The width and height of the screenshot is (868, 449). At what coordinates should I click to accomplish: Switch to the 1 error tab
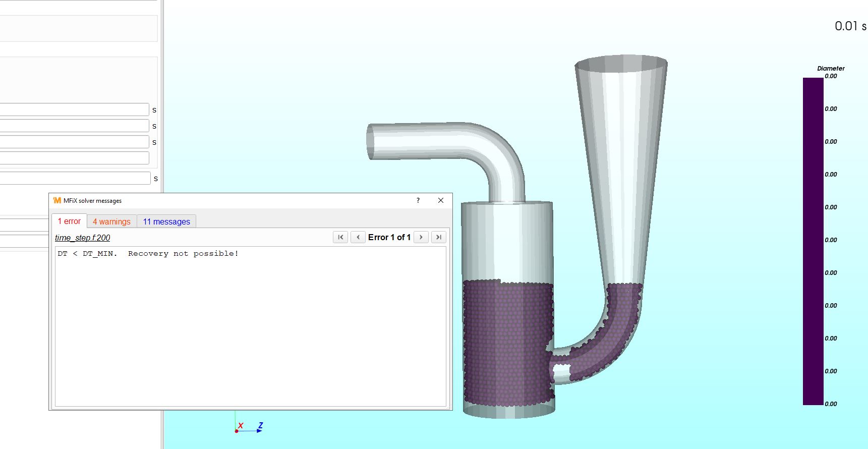[x=69, y=221]
